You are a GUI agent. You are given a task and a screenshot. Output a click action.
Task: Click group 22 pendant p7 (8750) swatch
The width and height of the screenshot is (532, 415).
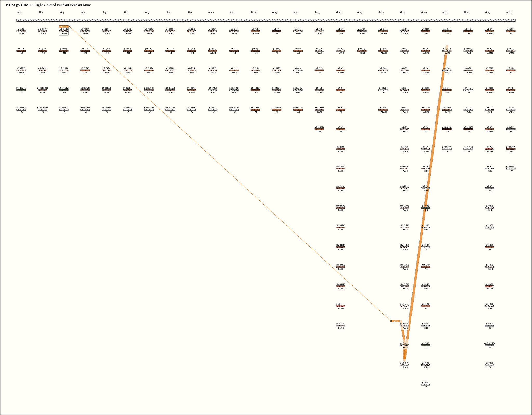click(468, 149)
